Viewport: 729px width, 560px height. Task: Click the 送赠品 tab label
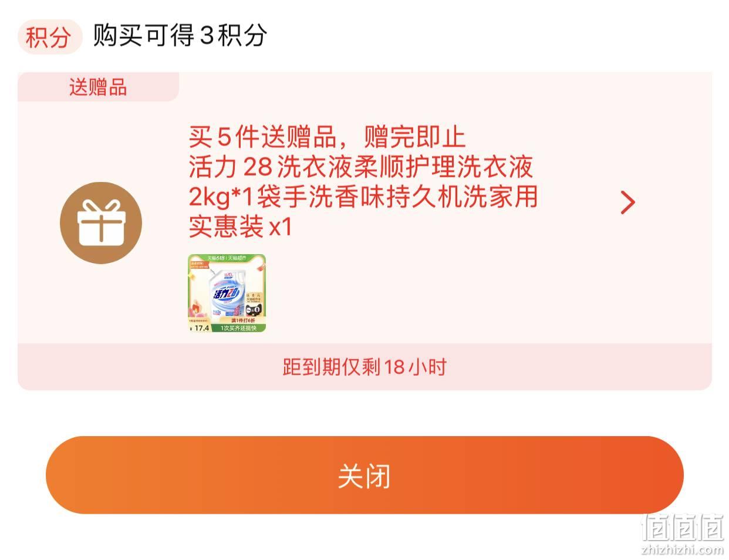(98, 87)
